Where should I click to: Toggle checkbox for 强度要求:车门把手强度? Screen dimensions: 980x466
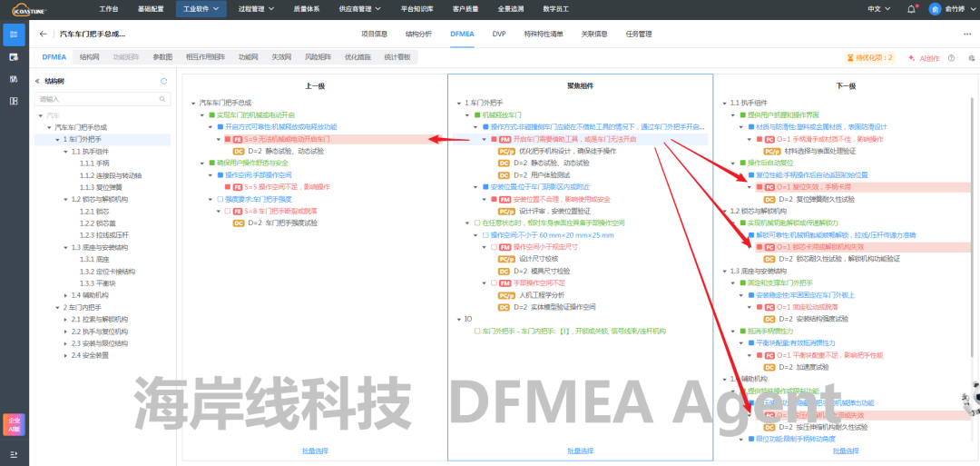[220, 198]
